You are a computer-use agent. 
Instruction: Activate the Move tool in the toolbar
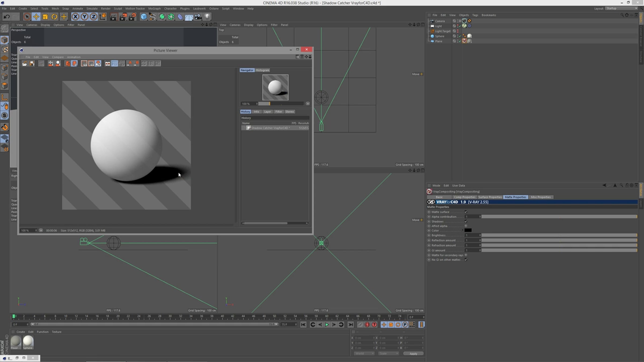click(36, 17)
